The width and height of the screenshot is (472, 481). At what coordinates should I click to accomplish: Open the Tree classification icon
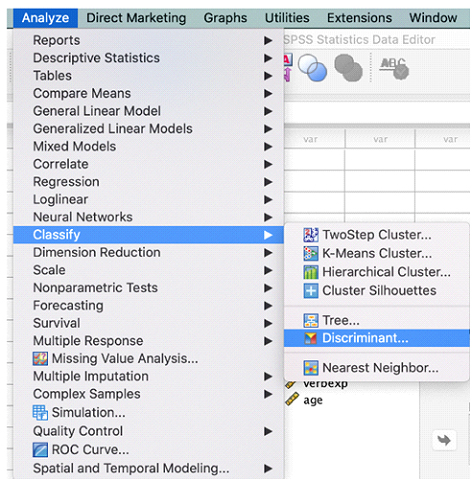310,321
